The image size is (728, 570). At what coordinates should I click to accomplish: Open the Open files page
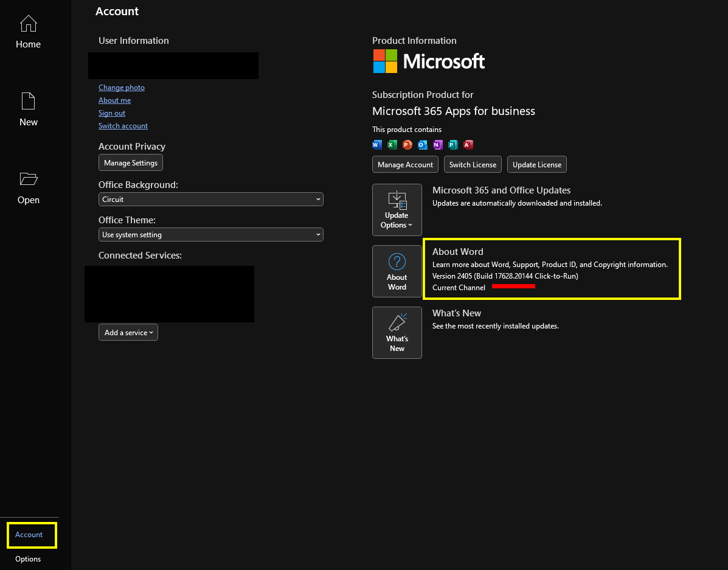click(29, 188)
